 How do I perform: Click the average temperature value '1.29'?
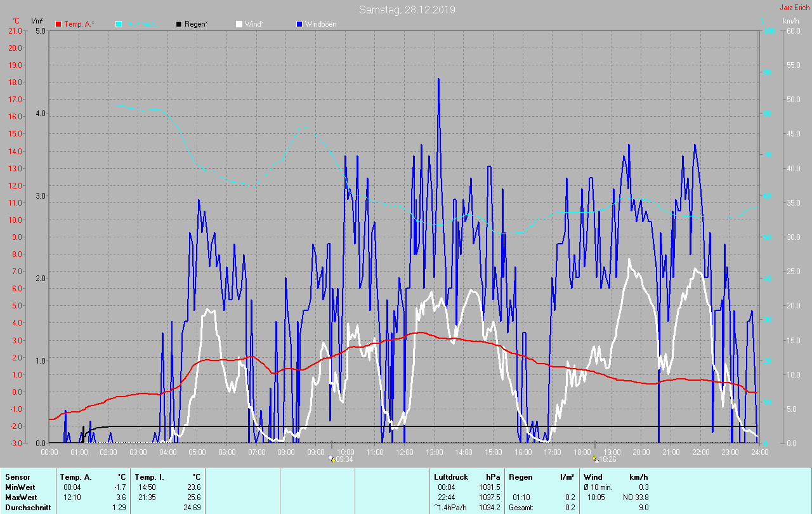click(x=119, y=508)
